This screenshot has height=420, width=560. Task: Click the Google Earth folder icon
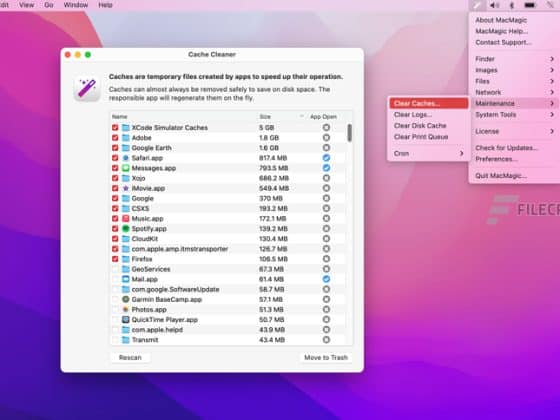[x=125, y=148]
